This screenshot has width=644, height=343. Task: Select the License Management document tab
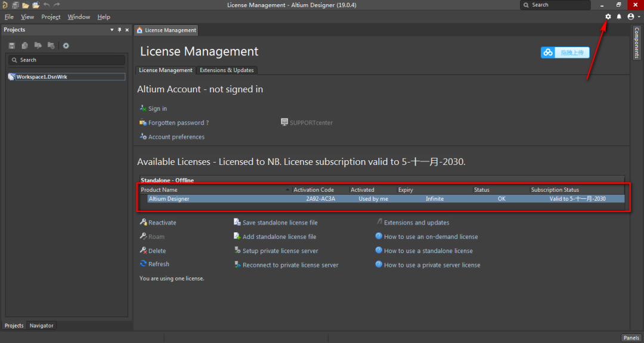pos(166,30)
